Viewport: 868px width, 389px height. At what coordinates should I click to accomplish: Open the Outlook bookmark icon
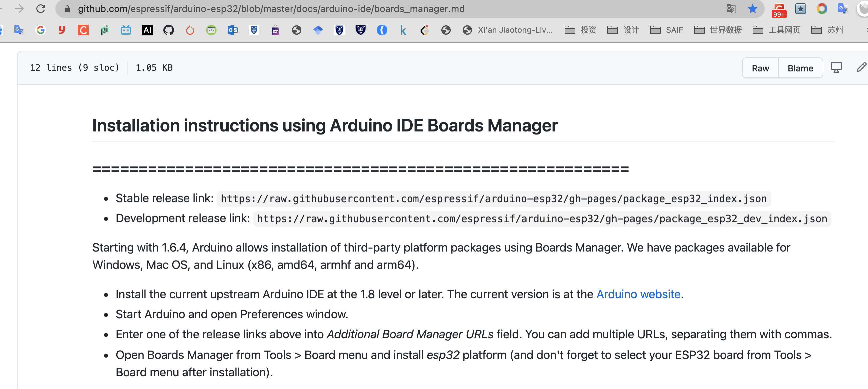click(x=233, y=30)
